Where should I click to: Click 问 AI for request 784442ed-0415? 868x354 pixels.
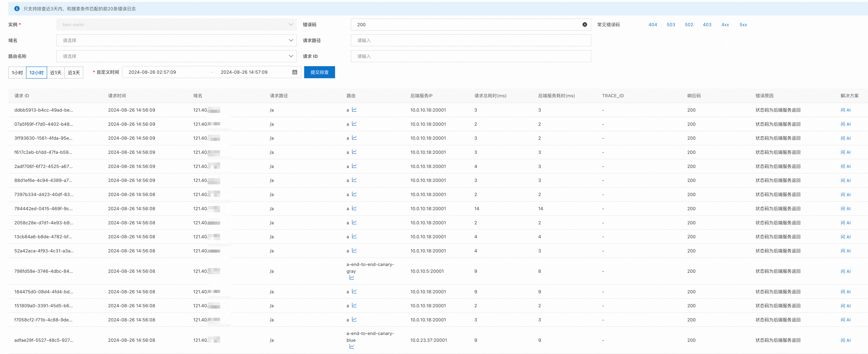click(x=845, y=209)
